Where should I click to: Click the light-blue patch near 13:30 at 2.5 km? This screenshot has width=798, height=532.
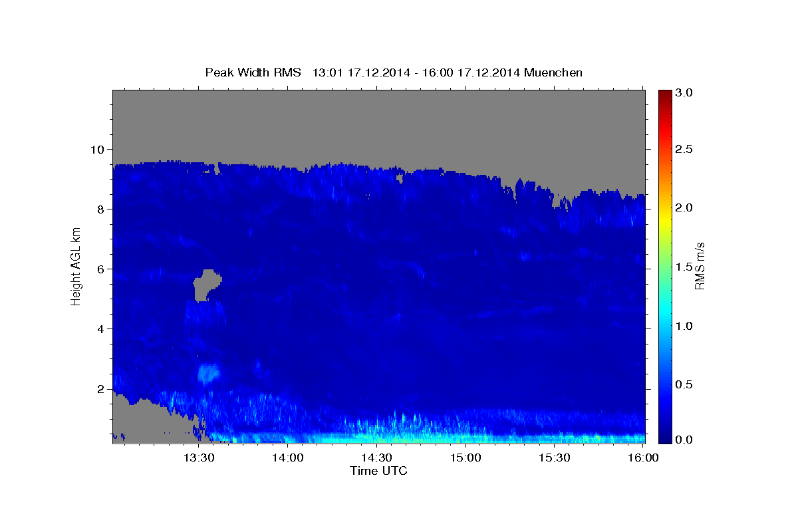pyautogui.click(x=209, y=372)
